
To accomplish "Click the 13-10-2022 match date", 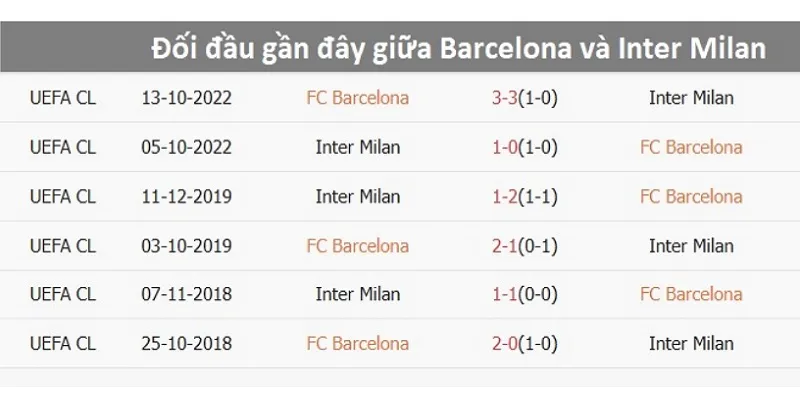I will pos(187,98).
